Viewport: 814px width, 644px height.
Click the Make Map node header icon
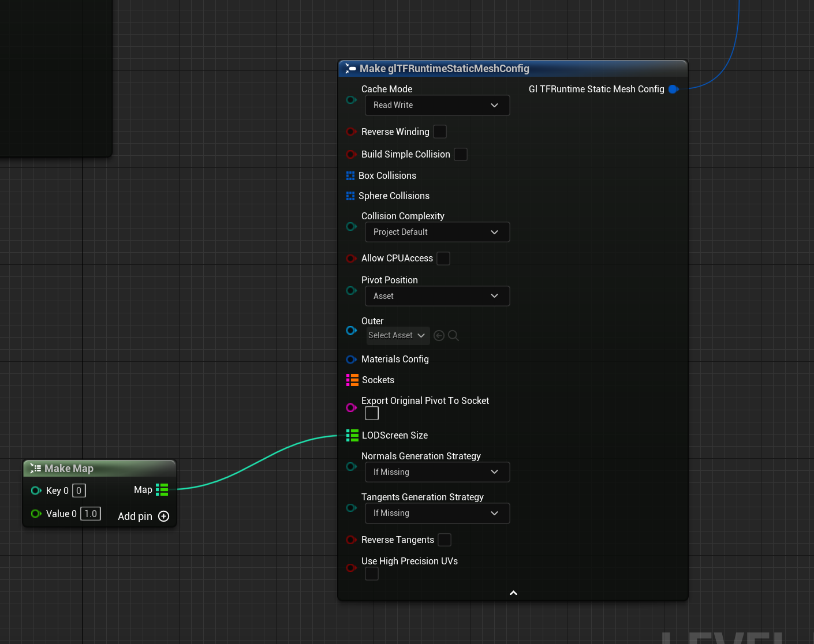click(35, 468)
